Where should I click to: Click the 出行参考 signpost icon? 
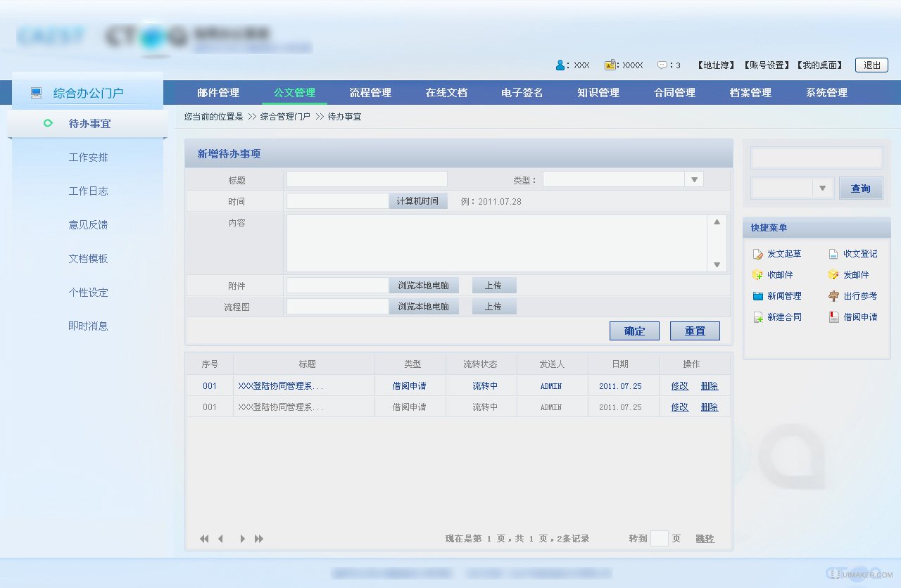[x=833, y=296]
